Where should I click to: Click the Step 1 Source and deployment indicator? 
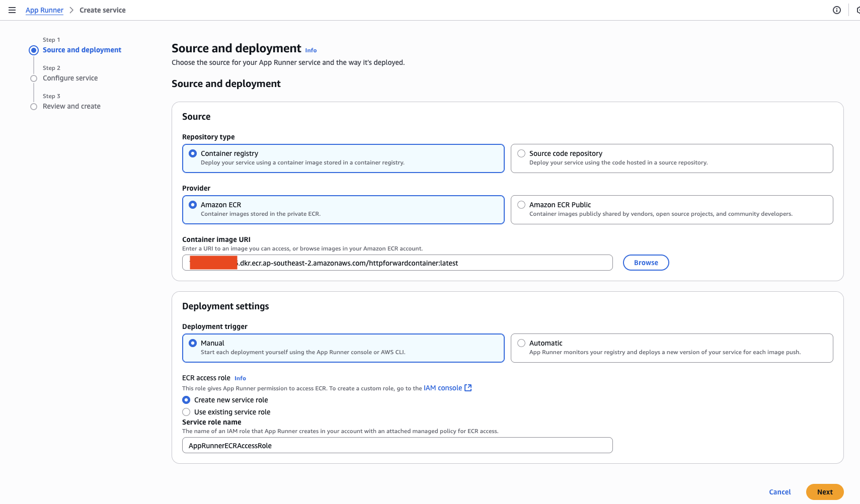34,50
